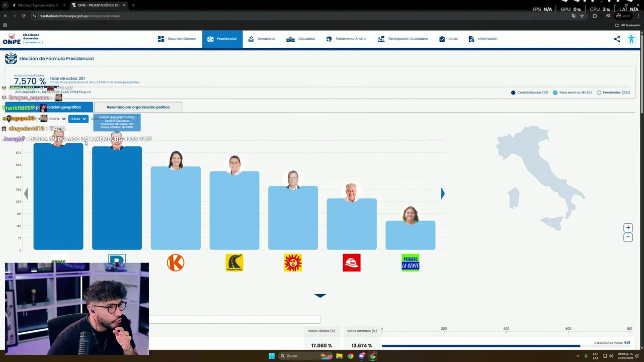Image resolution: width=644 pixels, height=362 pixels.
Task: Open Discord from the taskbar
Action: click(362, 356)
